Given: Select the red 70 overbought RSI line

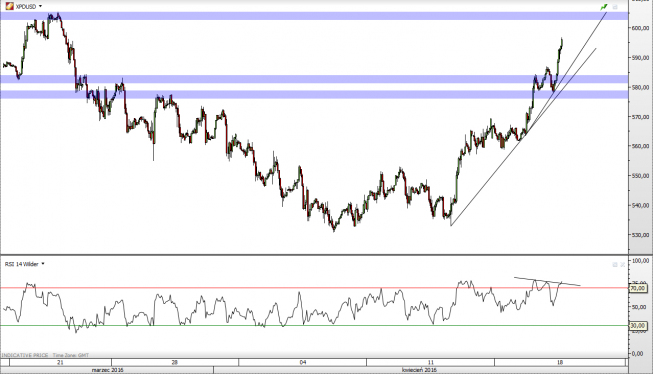Looking at the screenshot, I should [x=314, y=288].
